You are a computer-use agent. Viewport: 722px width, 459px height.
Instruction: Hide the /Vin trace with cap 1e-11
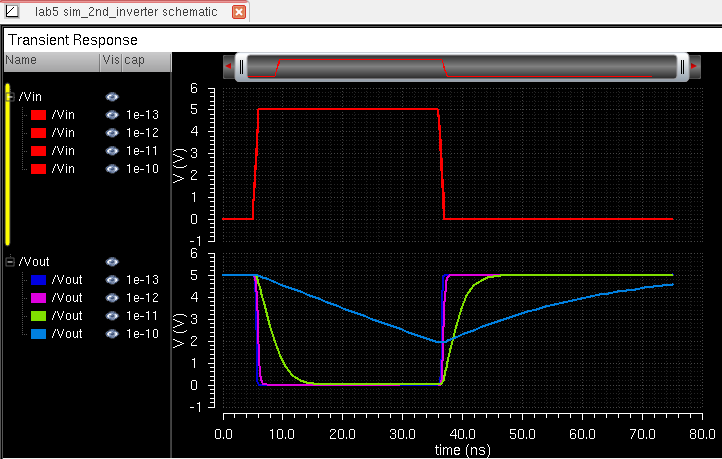coord(112,151)
